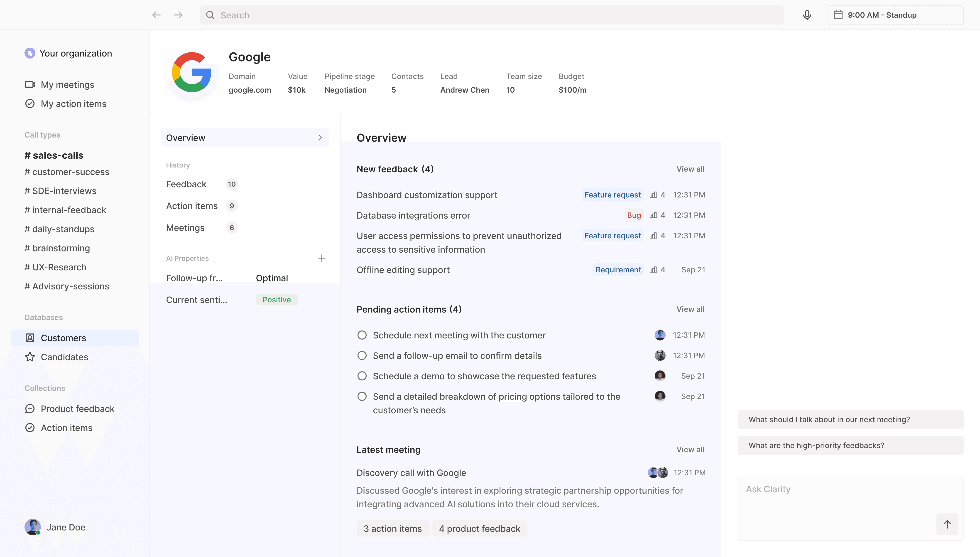This screenshot has height=557, width=980.
Task: Click the 3 action items chip
Action: [x=392, y=528]
